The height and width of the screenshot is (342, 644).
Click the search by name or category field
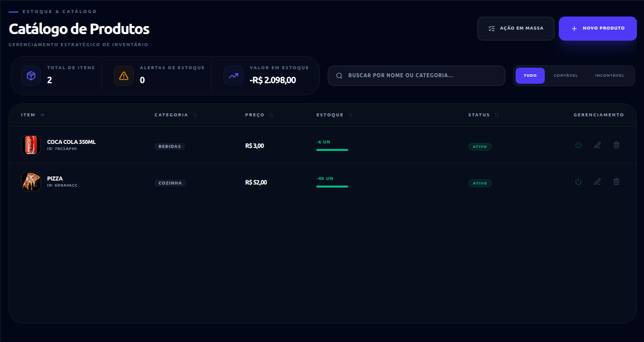coord(416,76)
